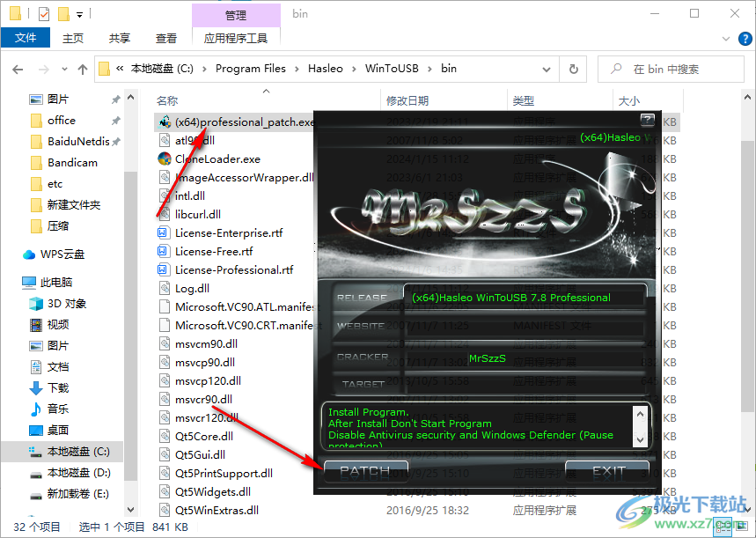Expand the ribbon with the chevron
The width and height of the screenshot is (756, 538).
[725, 39]
